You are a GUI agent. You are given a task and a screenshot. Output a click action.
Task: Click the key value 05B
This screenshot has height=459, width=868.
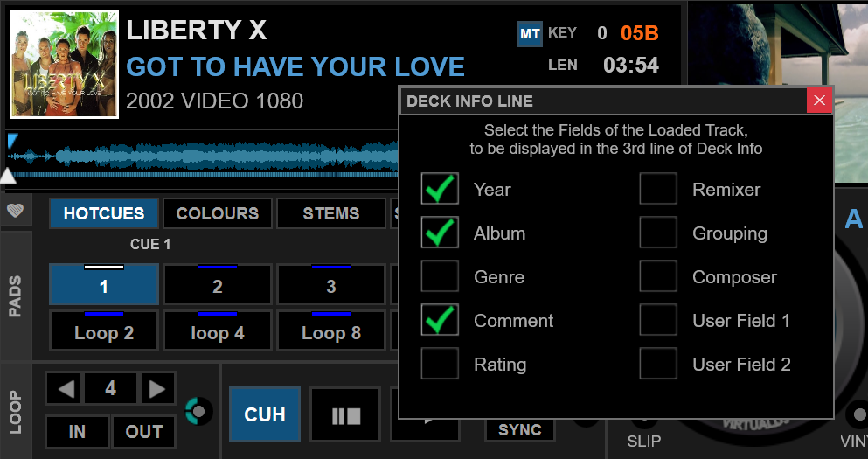639,33
